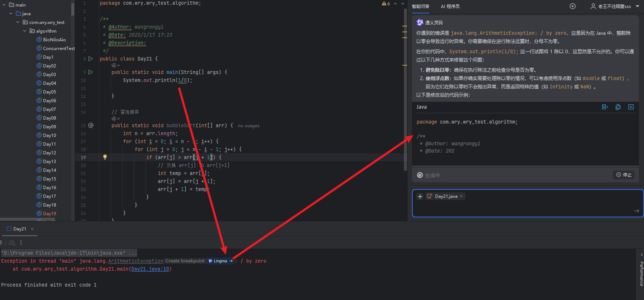The height and width of the screenshot is (300, 644).
Task: Add context with plus button in chat input
Action: coord(420,196)
